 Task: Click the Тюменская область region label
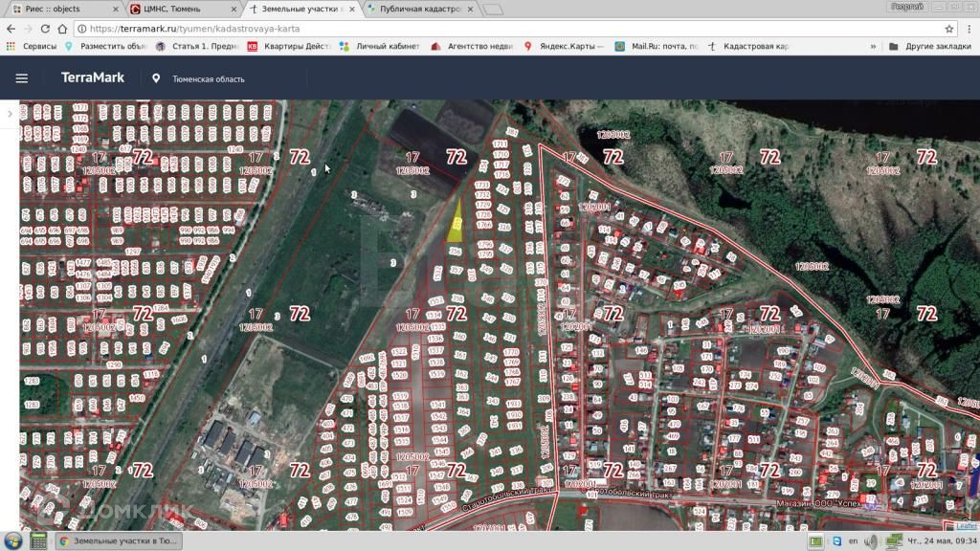pyautogui.click(x=208, y=79)
